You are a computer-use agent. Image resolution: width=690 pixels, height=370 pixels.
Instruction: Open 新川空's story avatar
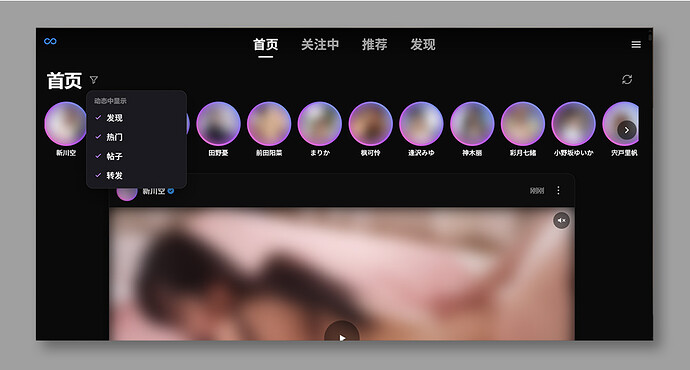coord(66,124)
